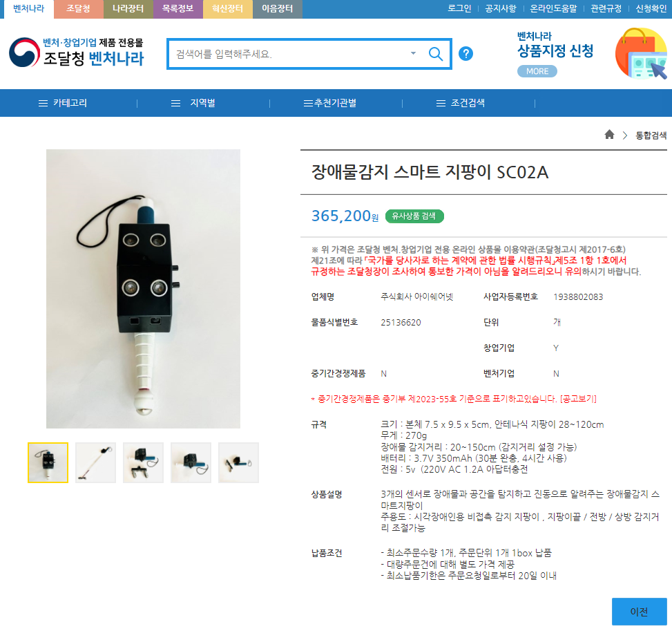Switch to the 나라장터 tab
The image size is (672, 631).
pyautogui.click(x=128, y=9)
